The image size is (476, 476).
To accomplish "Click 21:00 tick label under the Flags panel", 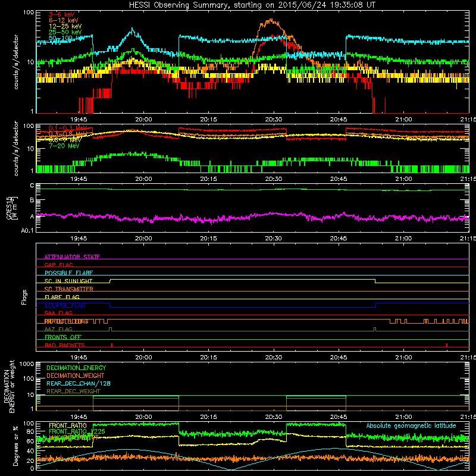I will pyautogui.click(x=403, y=358).
